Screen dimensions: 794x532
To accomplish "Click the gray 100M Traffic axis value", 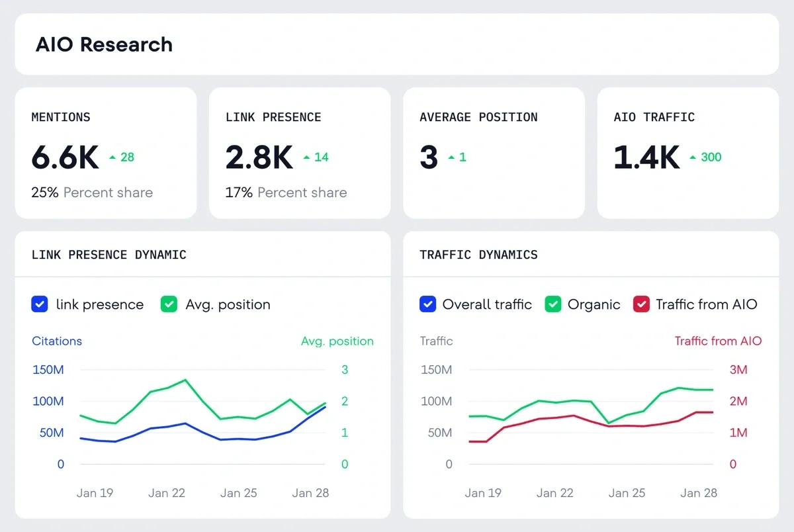I will (x=437, y=402).
